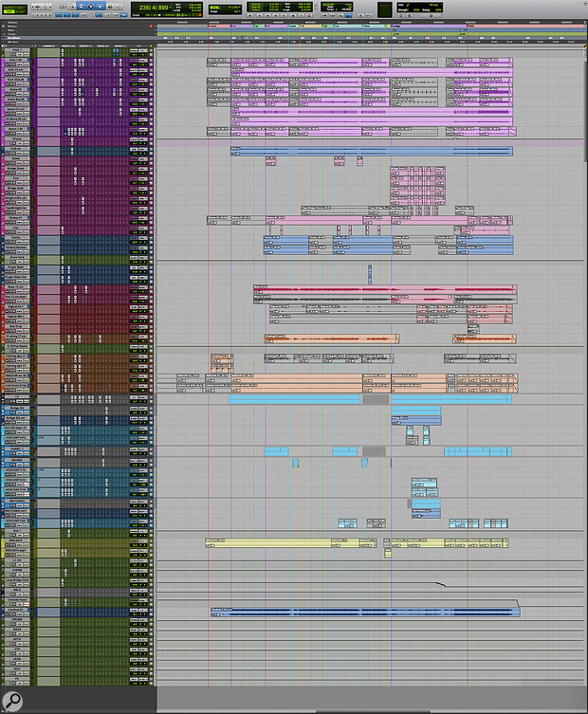Select the Trim tool
The image size is (588, 714).
coord(81,7)
